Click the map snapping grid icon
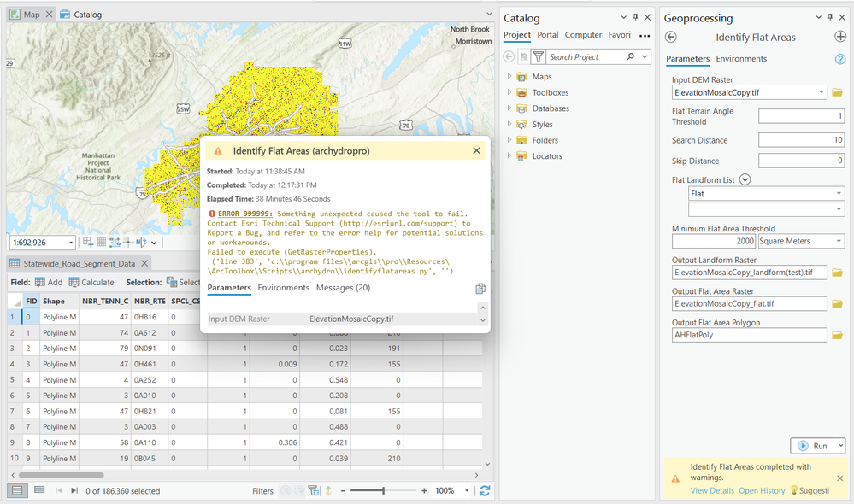 102,243
